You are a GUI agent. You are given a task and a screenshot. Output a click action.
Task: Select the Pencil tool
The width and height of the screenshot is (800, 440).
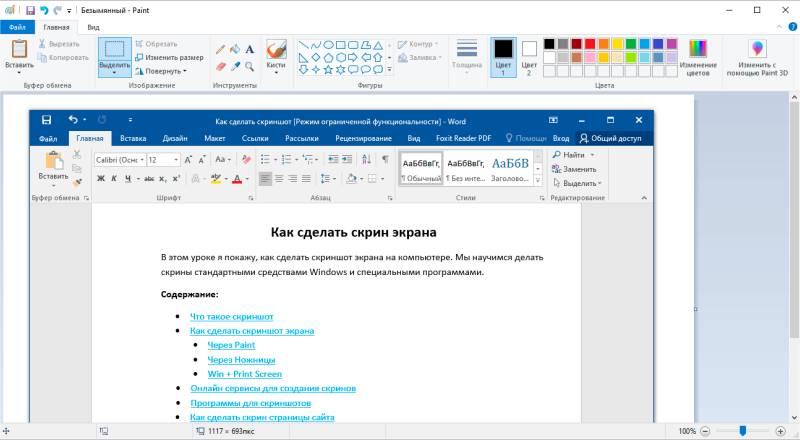tap(220, 48)
